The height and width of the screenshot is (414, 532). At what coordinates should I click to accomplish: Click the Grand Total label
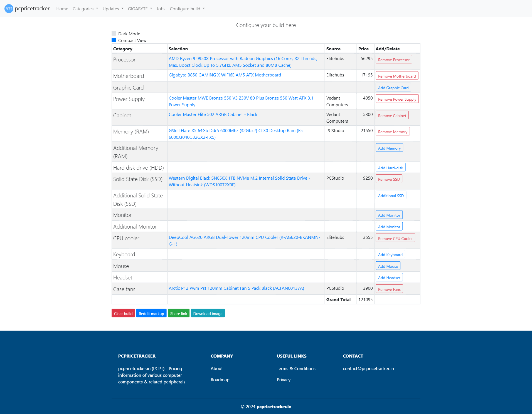(x=338, y=299)
